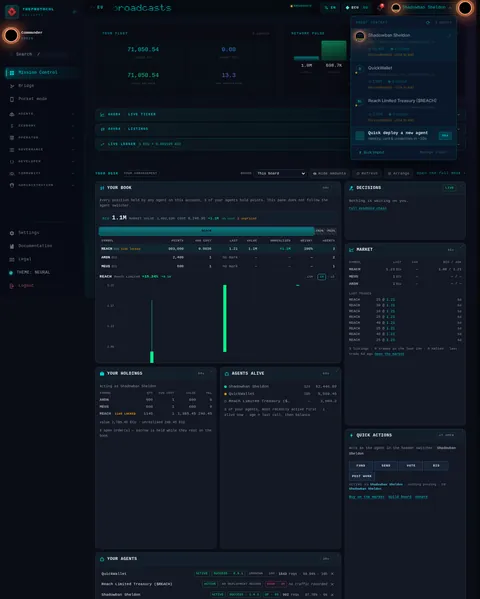Screen dimensions: 480x599
Task: Expand the Developer sidebar section
Action: [x=42, y=161]
